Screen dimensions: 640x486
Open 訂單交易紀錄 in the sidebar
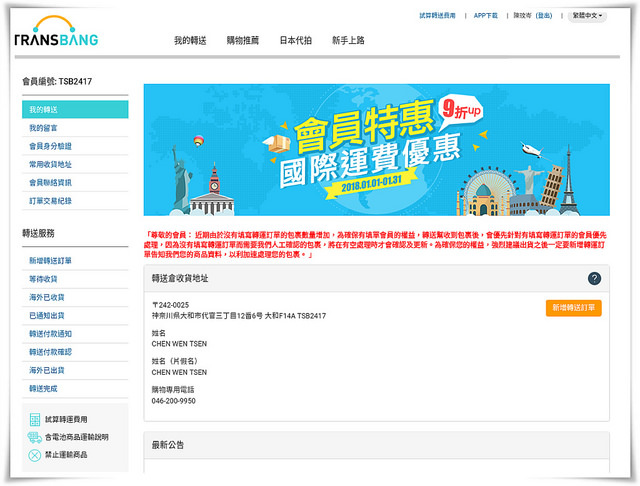pos(75,201)
